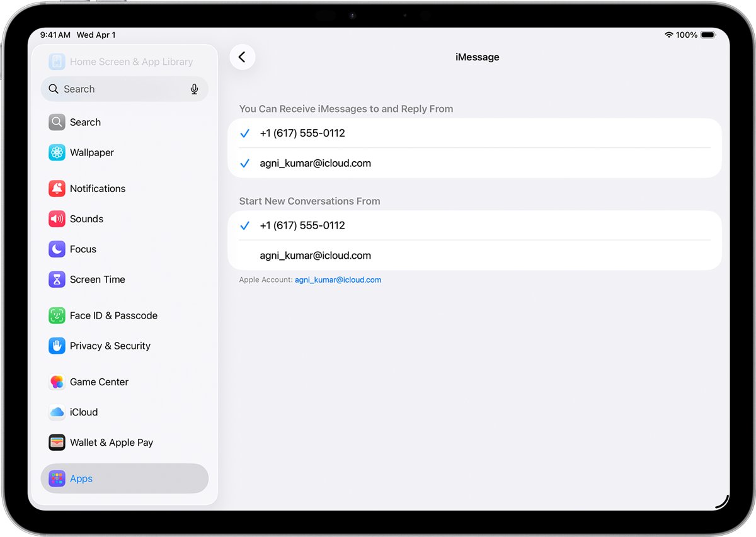This screenshot has height=537, width=756.
Task: Select Notifications label in sidebar
Action: tap(98, 188)
